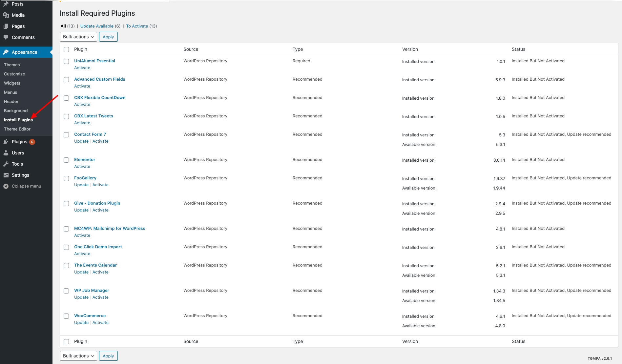Activate WP Job Manager plugin
This screenshot has width=622, height=364.
[x=100, y=297]
